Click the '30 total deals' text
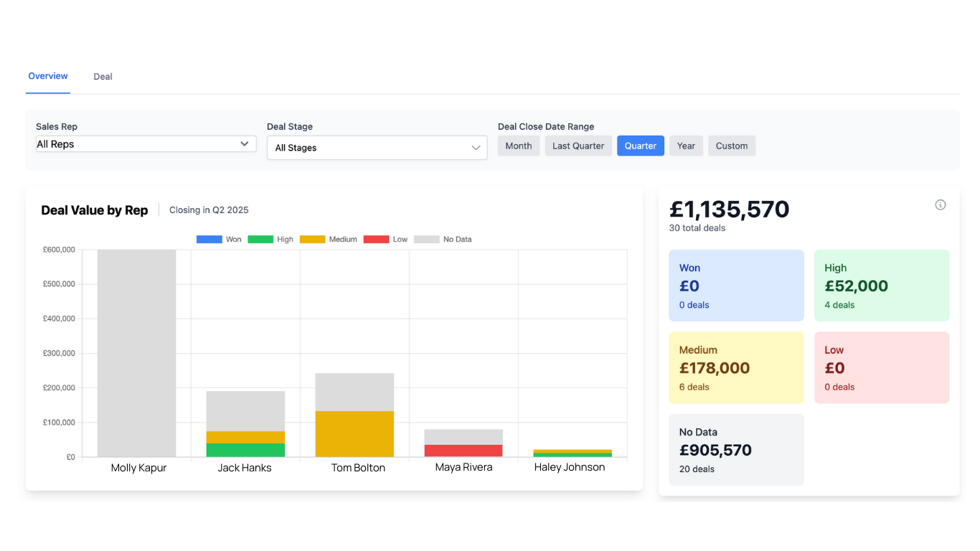The image size is (980, 551). tap(697, 228)
